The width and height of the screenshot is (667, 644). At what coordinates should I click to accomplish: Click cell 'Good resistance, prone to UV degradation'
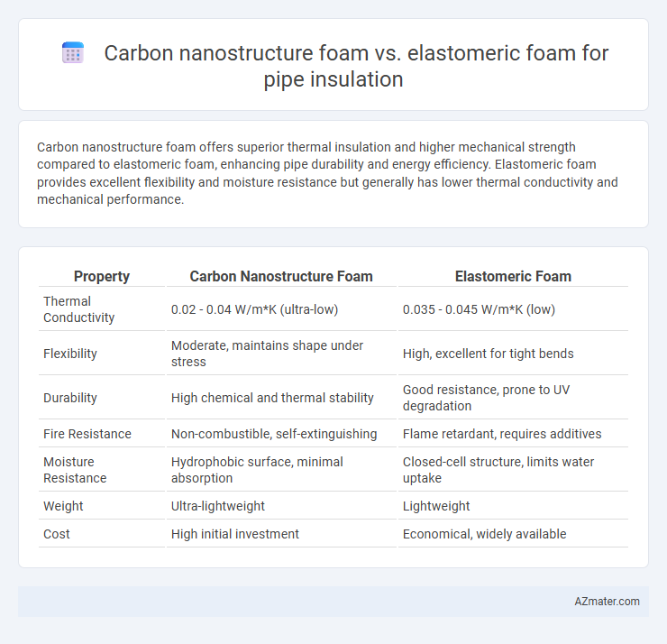(513, 398)
